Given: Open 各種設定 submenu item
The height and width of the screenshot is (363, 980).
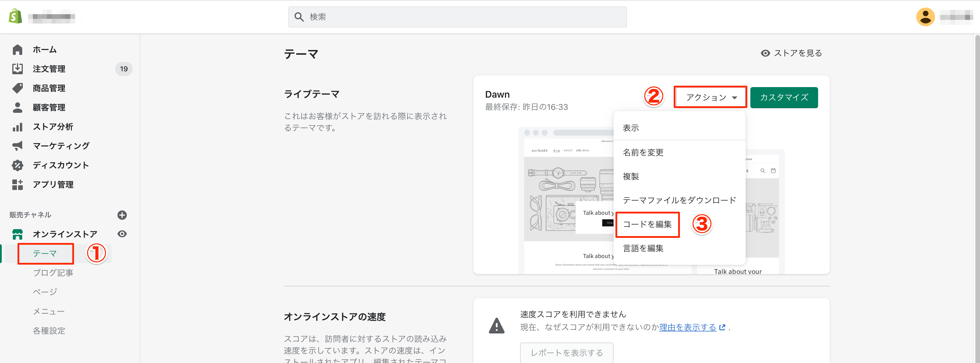Looking at the screenshot, I should tap(49, 331).
